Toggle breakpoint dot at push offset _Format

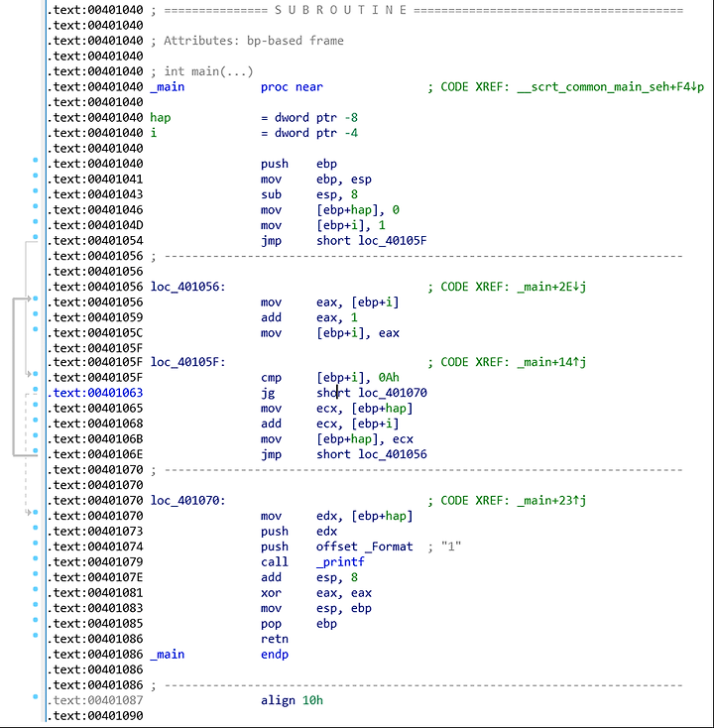[x=36, y=543]
